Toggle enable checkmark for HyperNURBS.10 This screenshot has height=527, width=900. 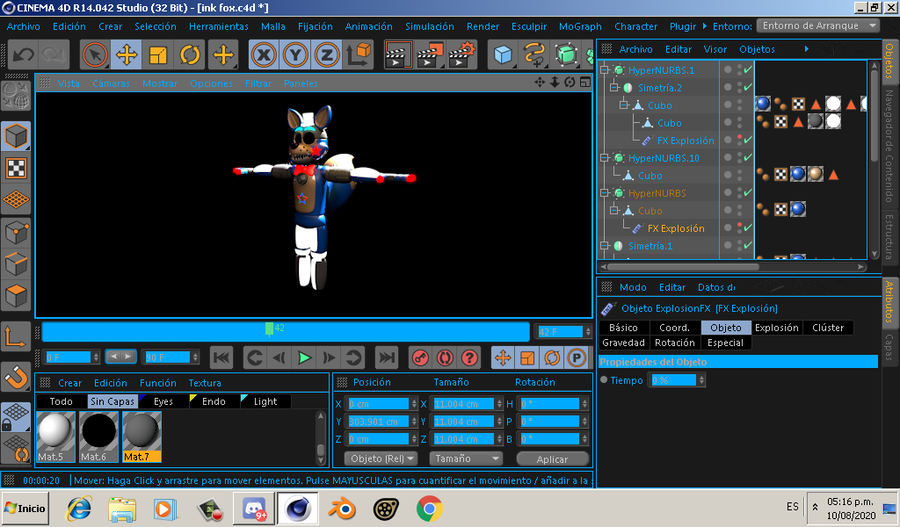[x=748, y=158]
